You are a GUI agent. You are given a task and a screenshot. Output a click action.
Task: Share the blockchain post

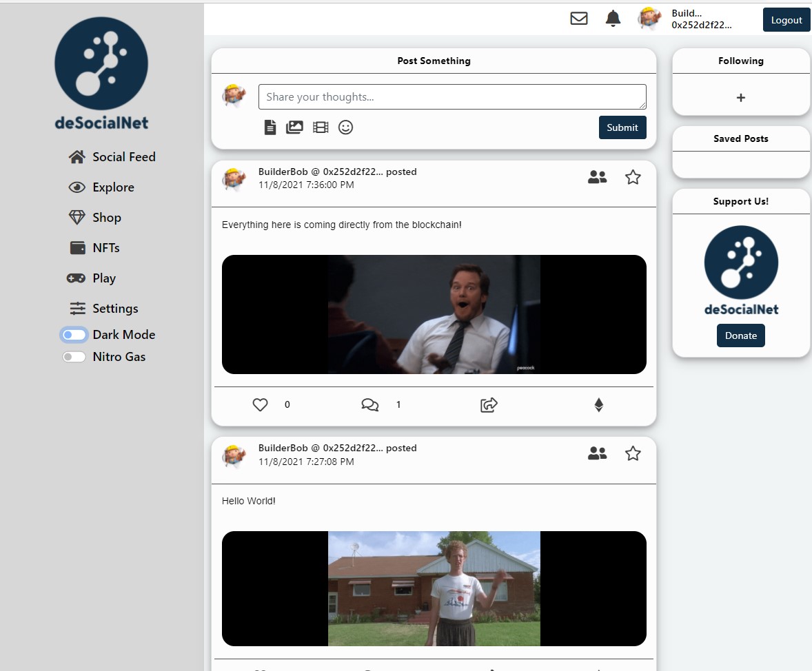pyautogui.click(x=489, y=405)
